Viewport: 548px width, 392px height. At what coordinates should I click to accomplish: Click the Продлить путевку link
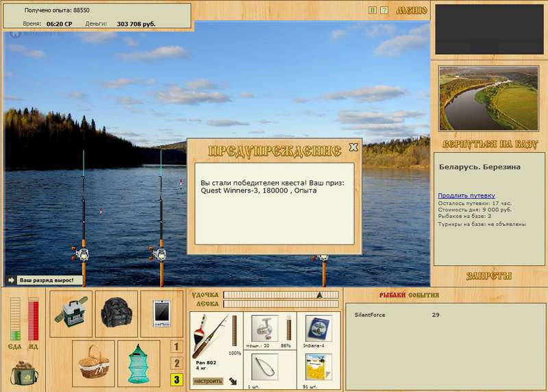pos(466,195)
